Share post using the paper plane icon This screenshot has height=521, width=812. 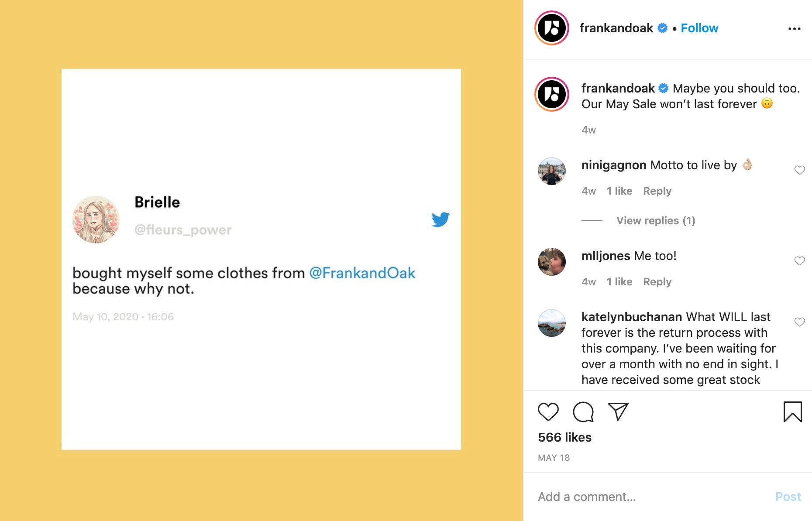618,412
